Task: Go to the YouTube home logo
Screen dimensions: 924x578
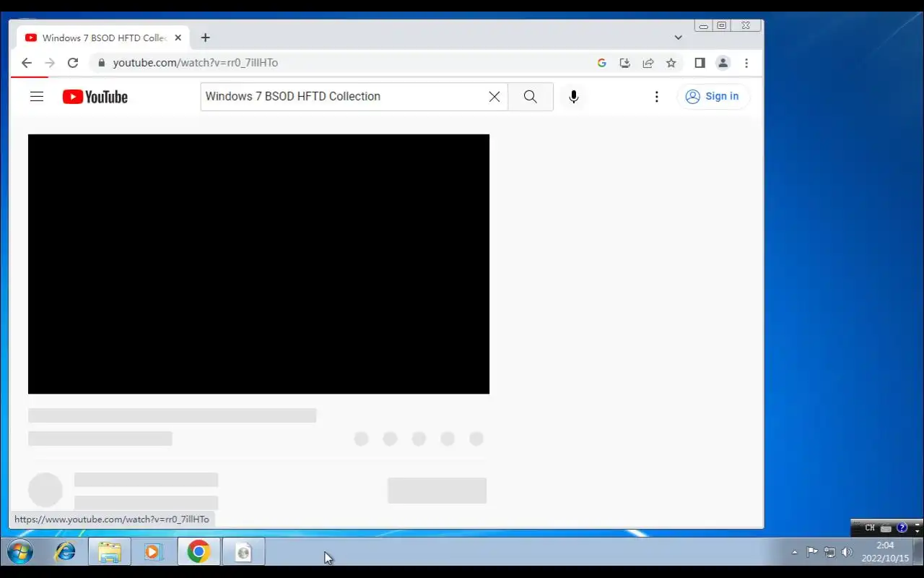Action: 95,97
